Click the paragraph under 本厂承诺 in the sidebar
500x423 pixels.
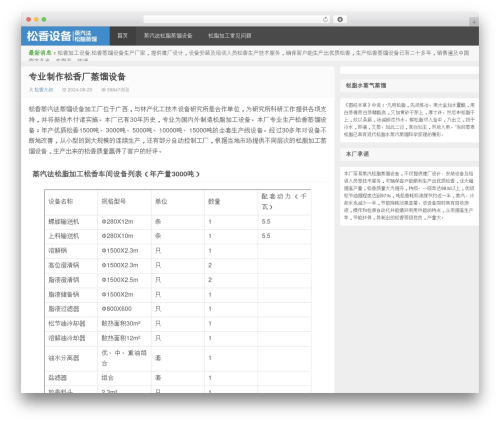pos(409,195)
